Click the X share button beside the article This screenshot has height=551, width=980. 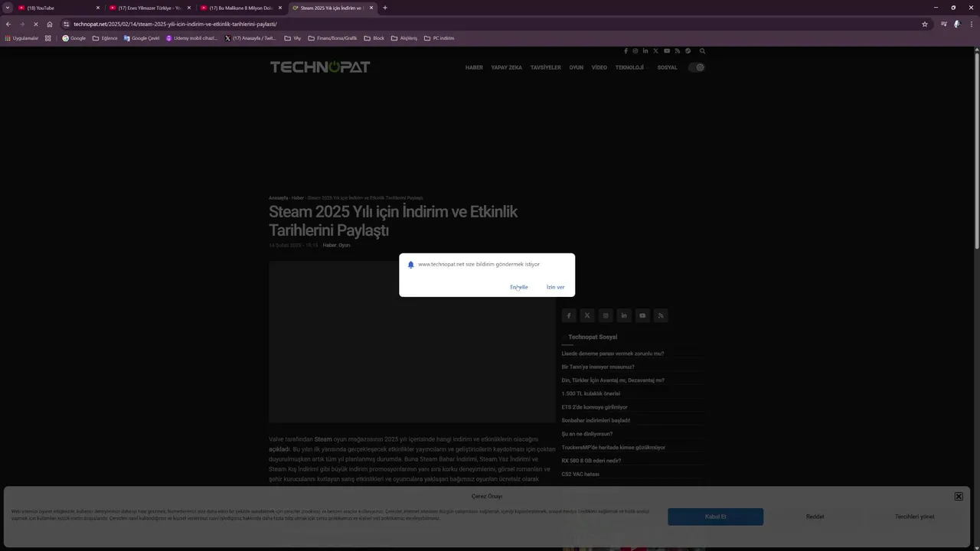(x=587, y=315)
